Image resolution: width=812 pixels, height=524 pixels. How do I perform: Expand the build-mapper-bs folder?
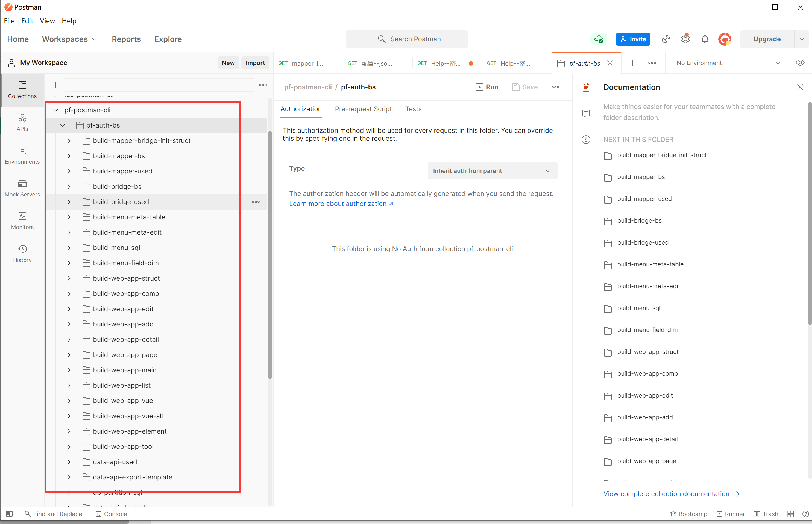pyautogui.click(x=69, y=156)
